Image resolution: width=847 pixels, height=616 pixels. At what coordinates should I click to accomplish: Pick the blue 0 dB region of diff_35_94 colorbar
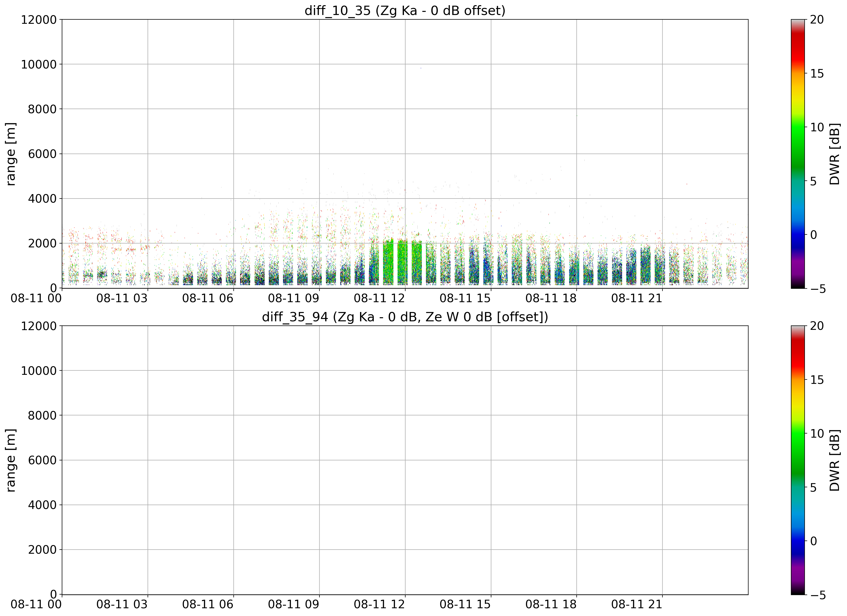798,541
